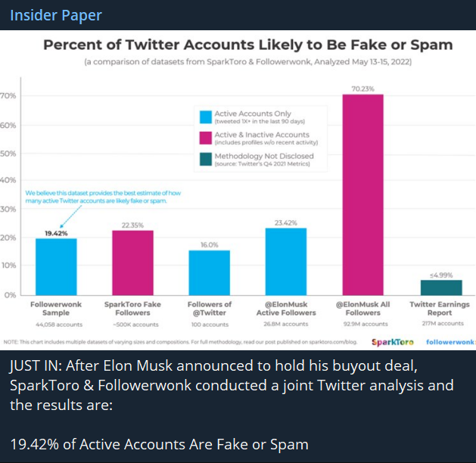Image resolution: width=476 pixels, height=463 pixels.
Task: Click the magenta Active & Inactive Accounts swatch
Action: (205, 137)
